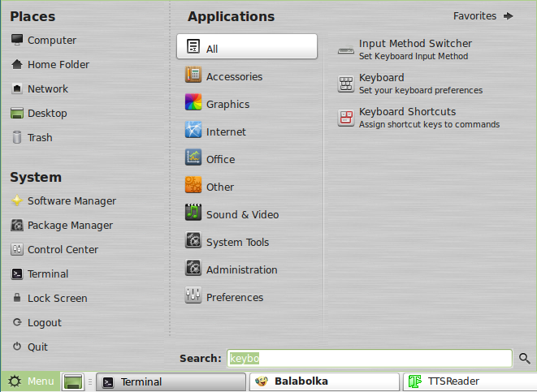Click the Network places icon
The height and width of the screenshot is (392, 537).
pyautogui.click(x=17, y=88)
